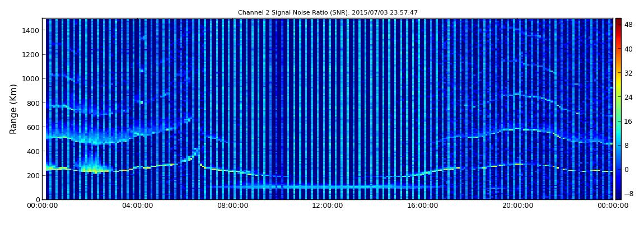The image size is (644, 228).
Task: Click the colorbar value 40
Action: coord(628,49)
